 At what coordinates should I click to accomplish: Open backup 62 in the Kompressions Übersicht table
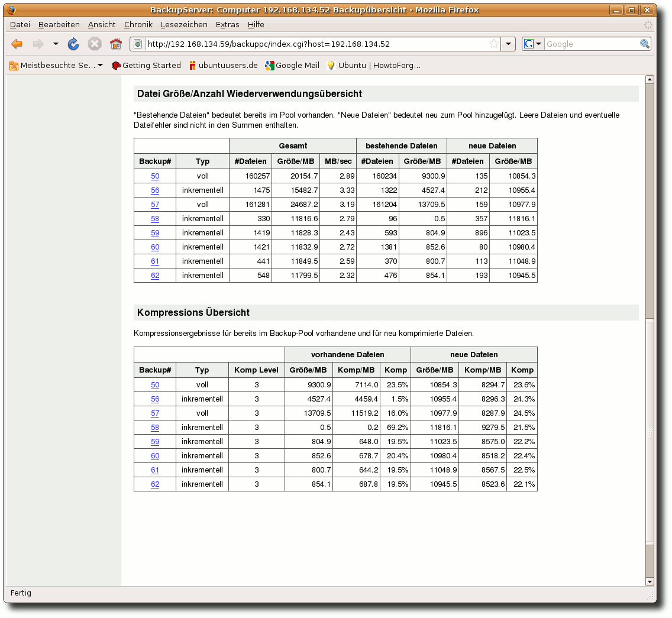click(x=155, y=484)
